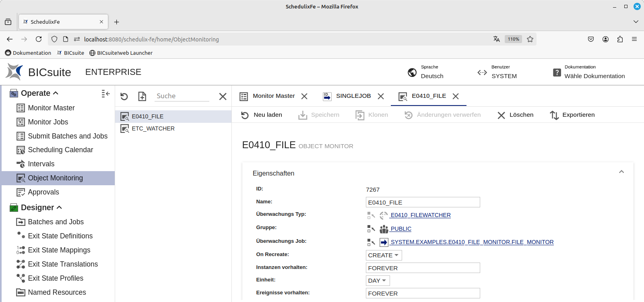Open Benutzer SYSTEM user menu
Viewport: 644px width, 302px height.
(x=497, y=72)
